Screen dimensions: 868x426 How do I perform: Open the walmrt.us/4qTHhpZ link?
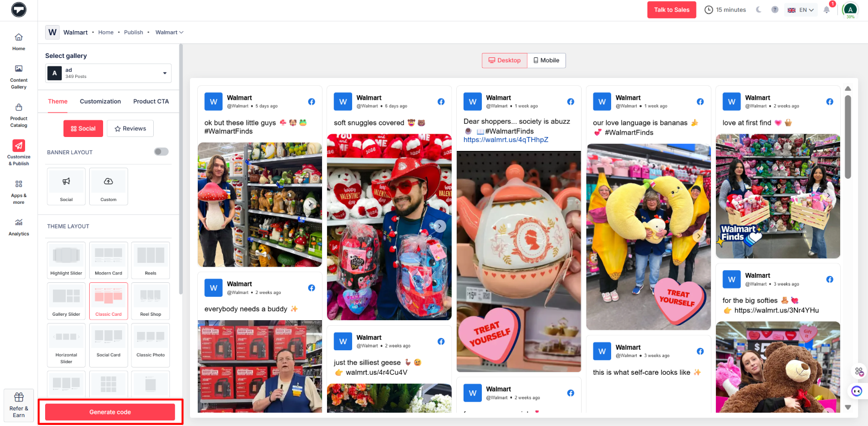pos(506,140)
